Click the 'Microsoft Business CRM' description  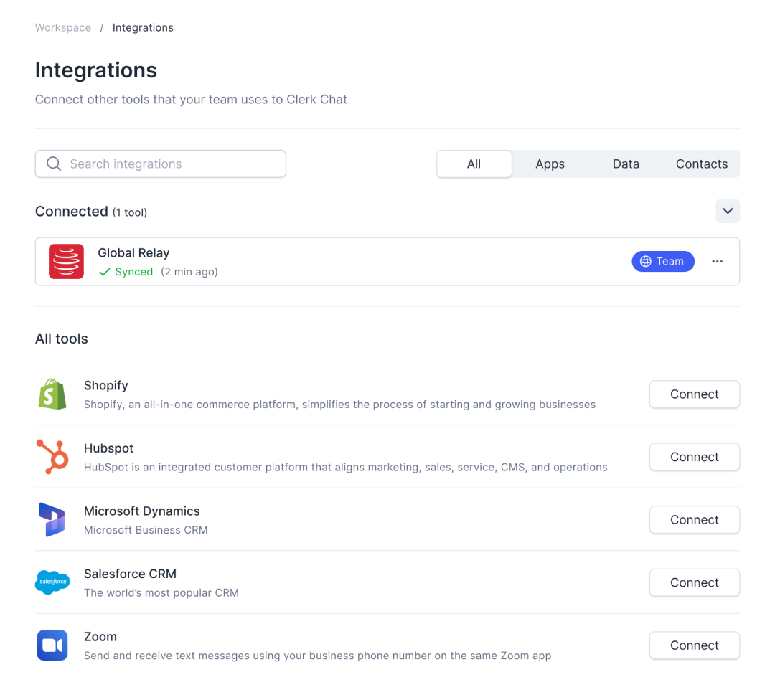pyautogui.click(x=146, y=530)
